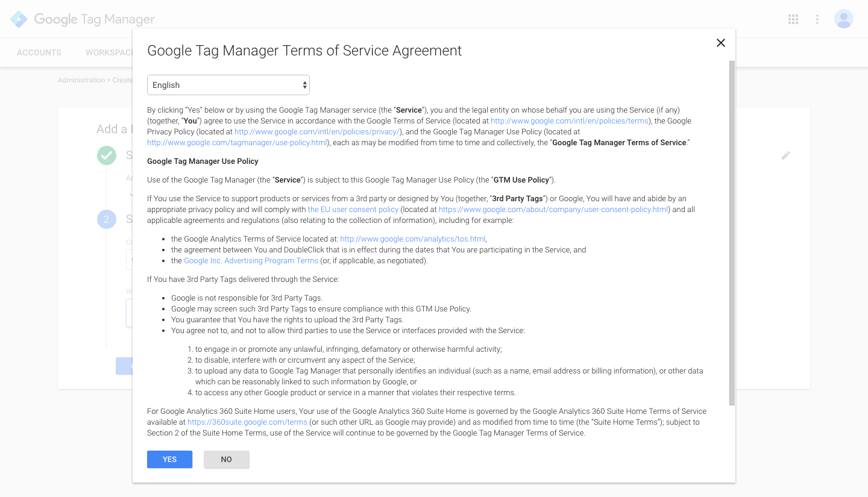This screenshot has height=497, width=868.
Task: Open the English language dropdown
Action: coord(228,85)
